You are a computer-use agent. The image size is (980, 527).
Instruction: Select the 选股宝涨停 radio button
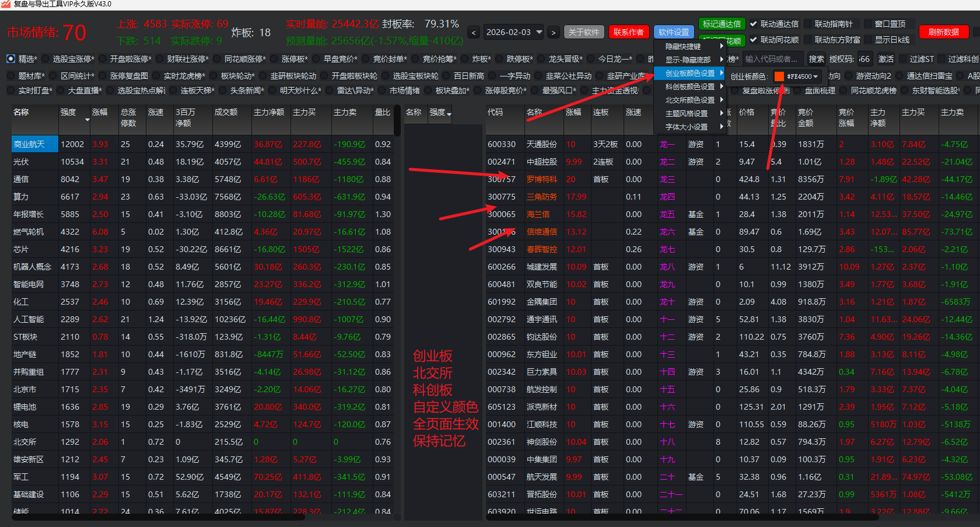(45, 59)
